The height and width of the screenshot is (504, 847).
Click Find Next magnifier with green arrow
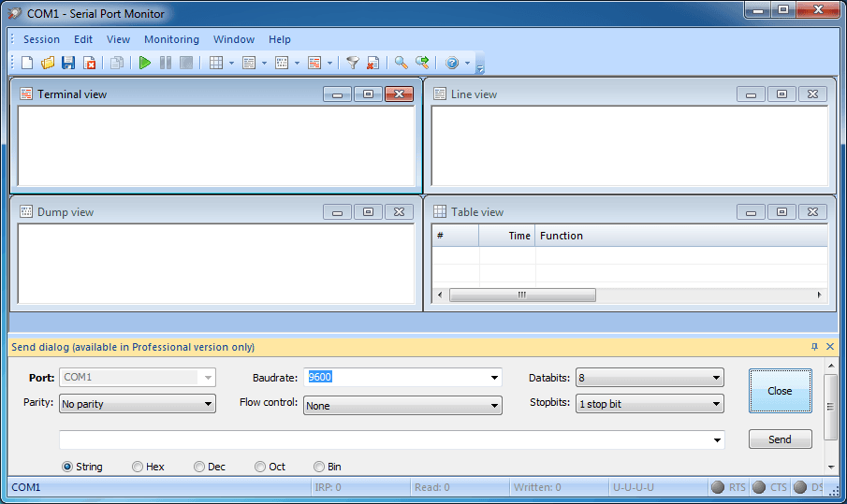(422, 63)
